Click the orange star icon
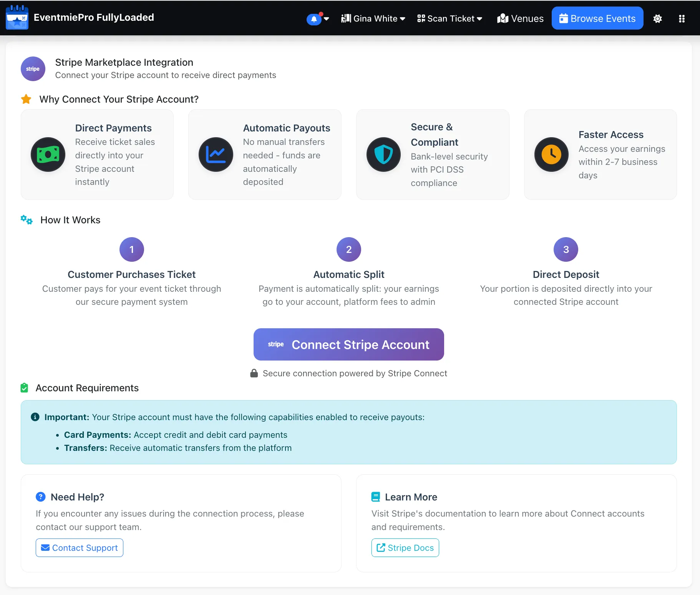Screen dimensions: 700x595 [26, 99]
